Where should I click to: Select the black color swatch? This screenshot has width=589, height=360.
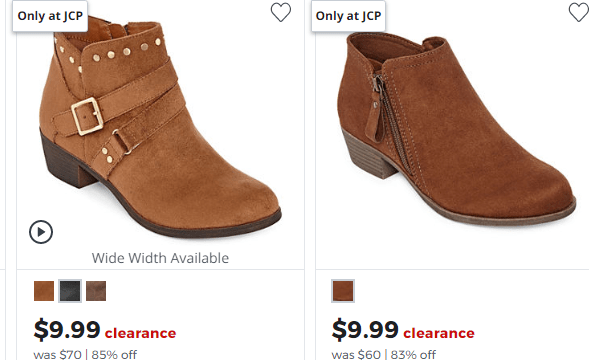(70, 291)
